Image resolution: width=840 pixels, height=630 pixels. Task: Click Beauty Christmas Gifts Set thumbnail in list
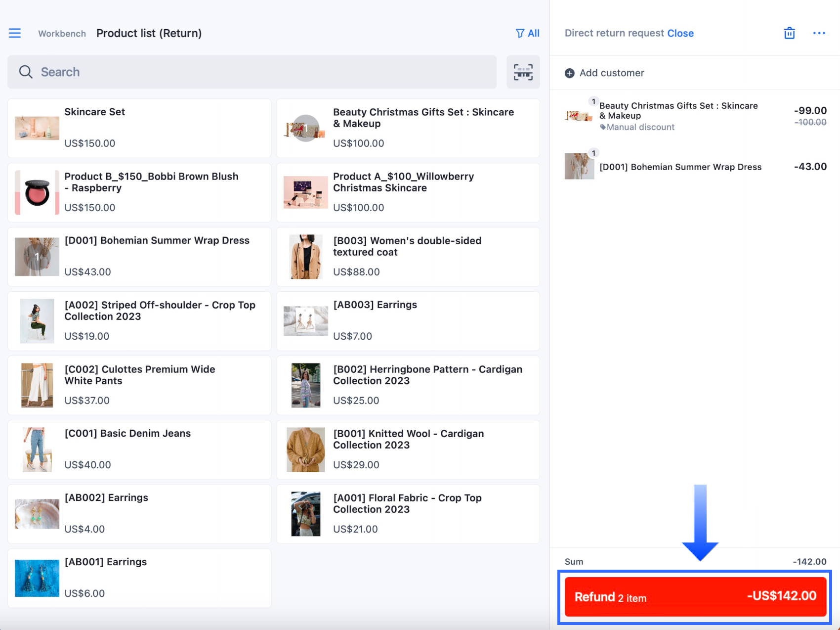tap(305, 129)
